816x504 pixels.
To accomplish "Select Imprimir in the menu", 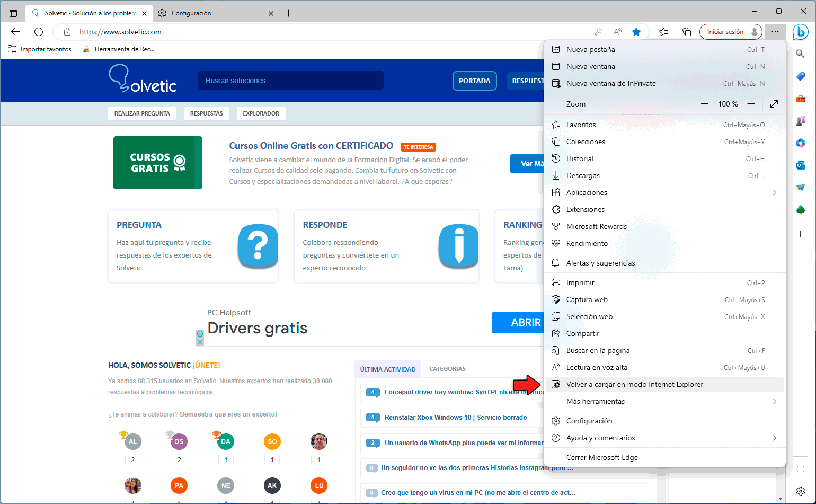I will pos(665,282).
